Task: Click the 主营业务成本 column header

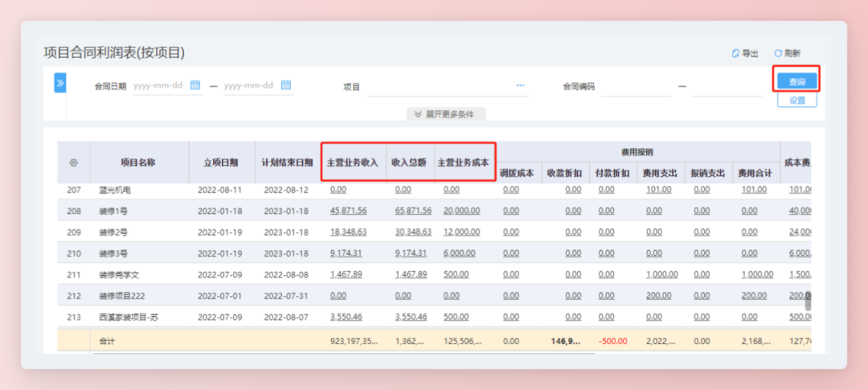Action: click(x=464, y=163)
